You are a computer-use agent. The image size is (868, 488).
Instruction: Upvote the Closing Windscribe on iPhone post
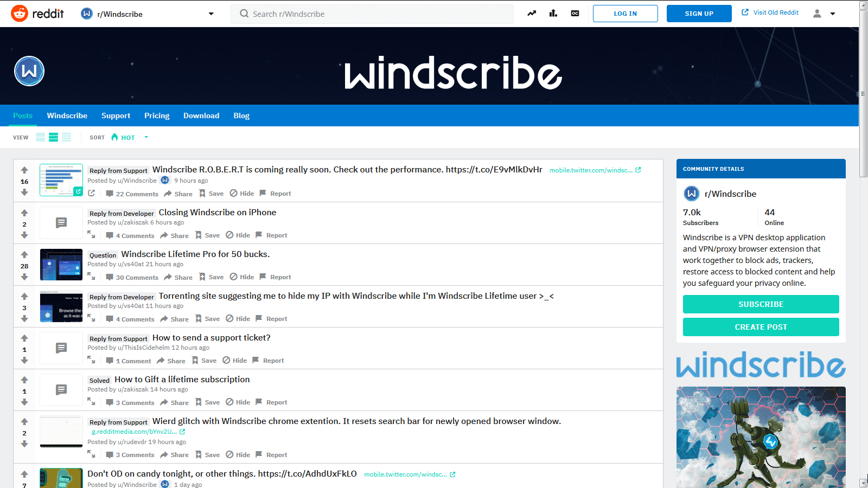(24, 213)
